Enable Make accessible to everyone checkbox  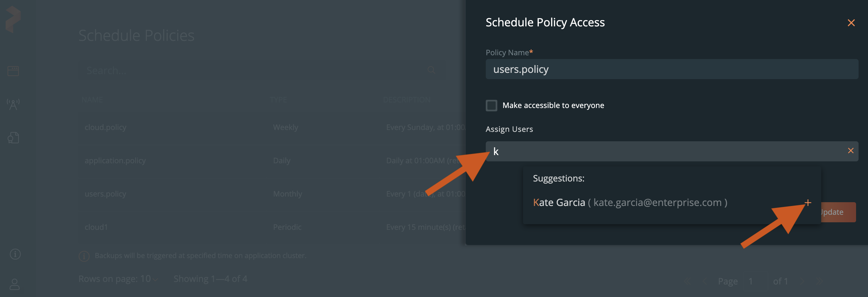pyautogui.click(x=491, y=105)
